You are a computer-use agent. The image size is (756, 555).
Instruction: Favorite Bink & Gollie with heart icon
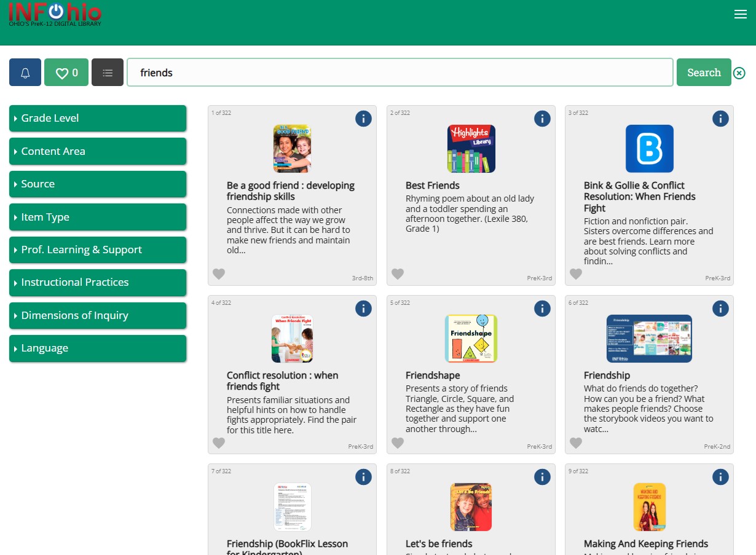[x=576, y=274]
